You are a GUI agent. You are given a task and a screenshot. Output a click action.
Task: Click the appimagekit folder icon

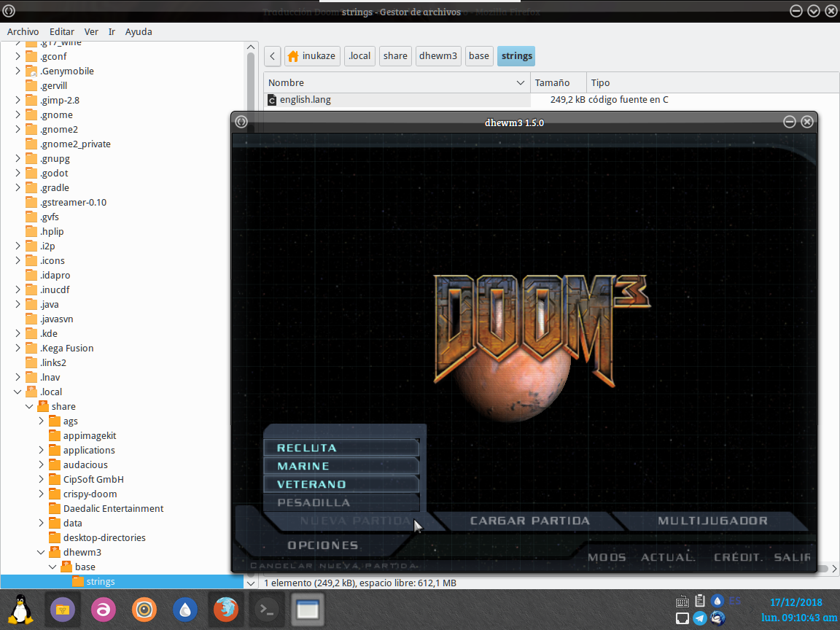click(x=55, y=435)
